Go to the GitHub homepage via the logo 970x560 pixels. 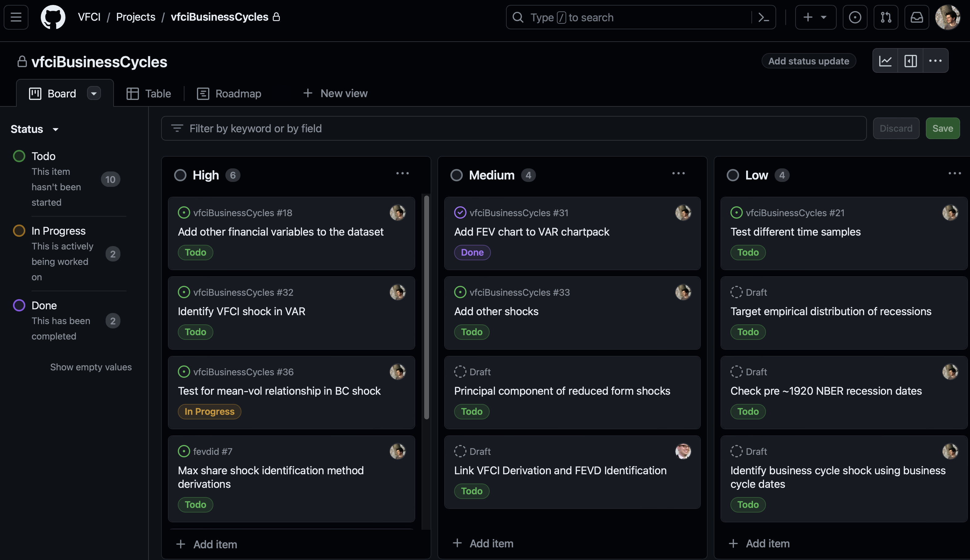tap(53, 17)
